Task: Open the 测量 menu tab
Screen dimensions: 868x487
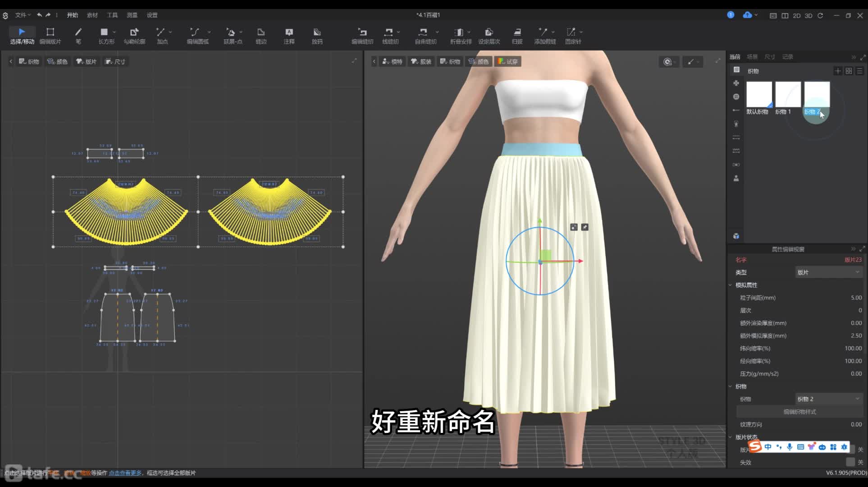Action: tap(132, 15)
